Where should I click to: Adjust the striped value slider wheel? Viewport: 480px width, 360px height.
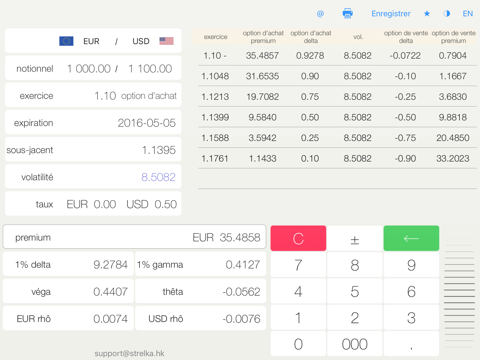pos(459,296)
